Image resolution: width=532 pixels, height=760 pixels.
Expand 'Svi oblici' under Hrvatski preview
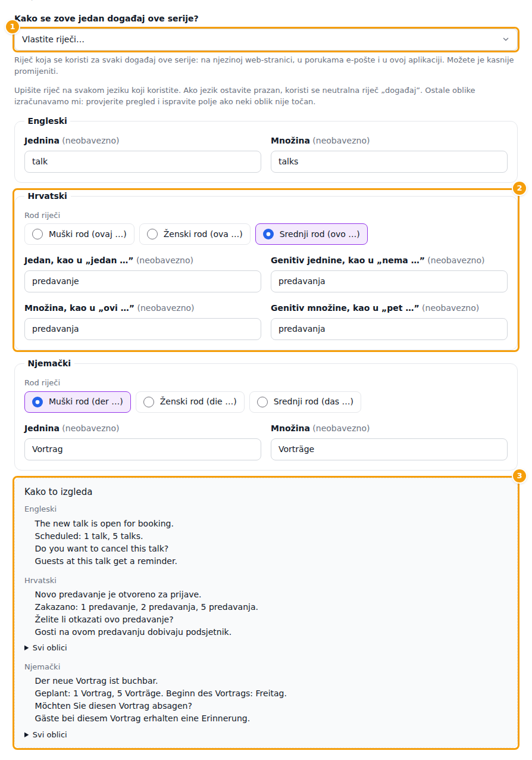tap(46, 647)
